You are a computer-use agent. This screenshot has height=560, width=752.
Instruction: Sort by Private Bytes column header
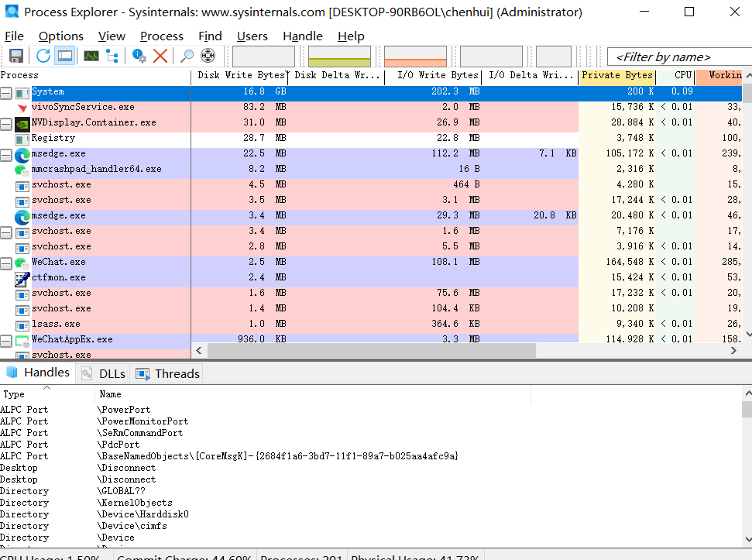coord(616,75)
